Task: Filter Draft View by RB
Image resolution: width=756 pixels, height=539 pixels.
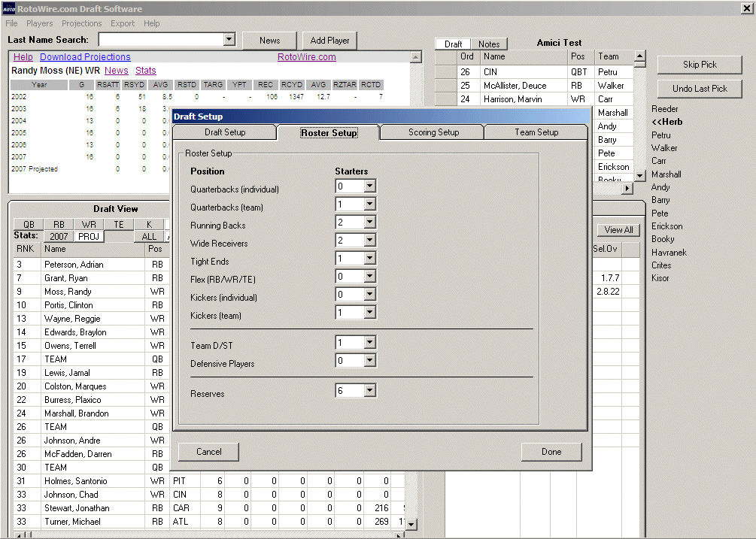Action: 59,225
